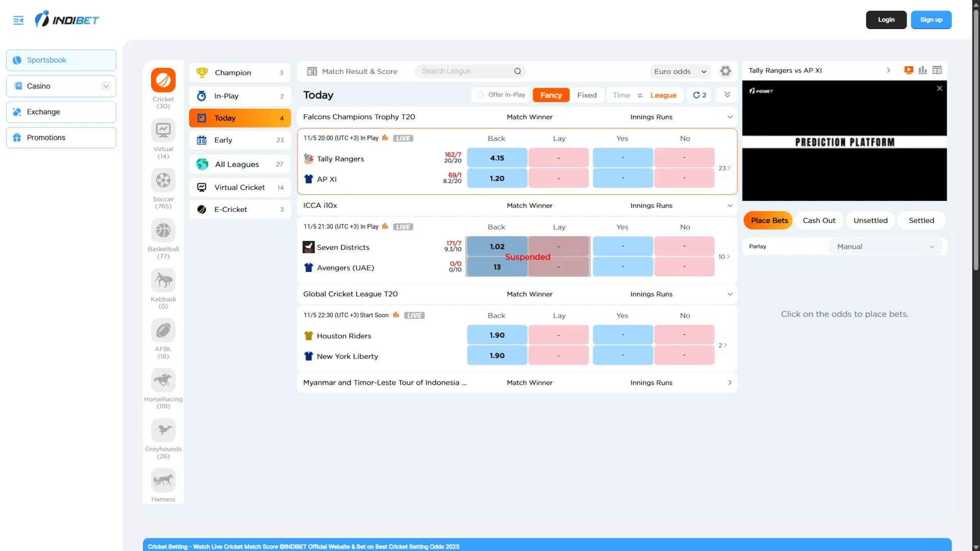
Task: Open the HorseRacing category
Action: [163, 381]
